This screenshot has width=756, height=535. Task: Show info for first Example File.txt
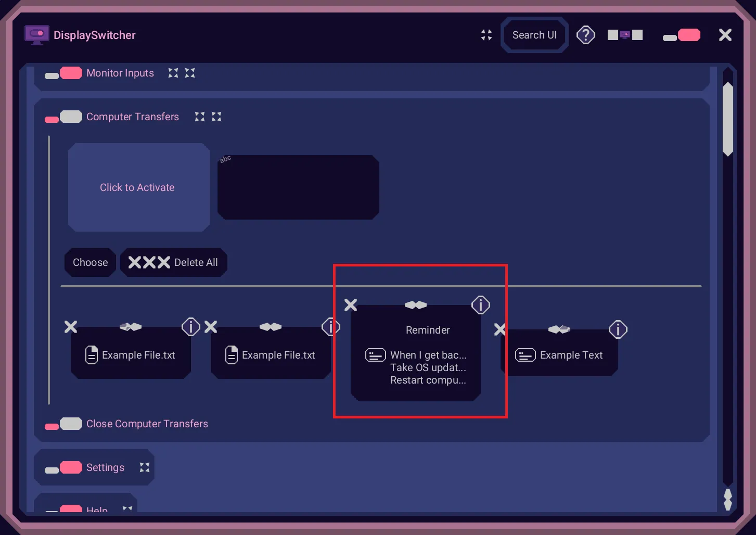191,327
